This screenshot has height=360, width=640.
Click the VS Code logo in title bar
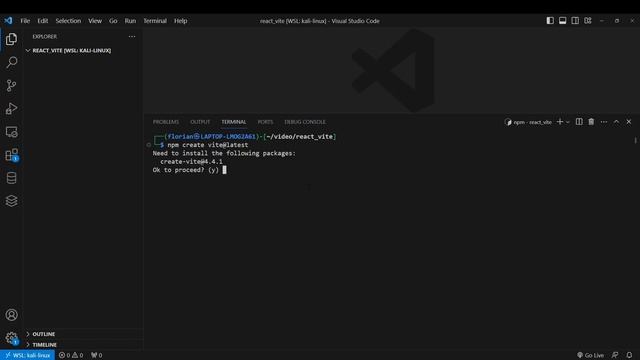click(x=9, y=20)
